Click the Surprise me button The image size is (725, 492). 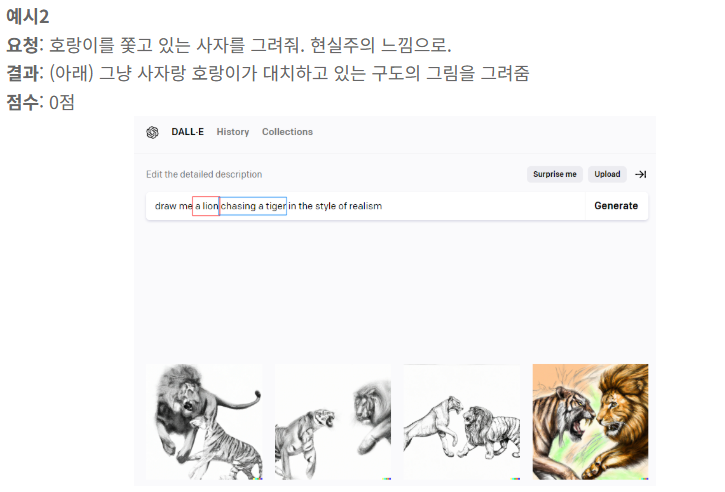pos(554,174)
